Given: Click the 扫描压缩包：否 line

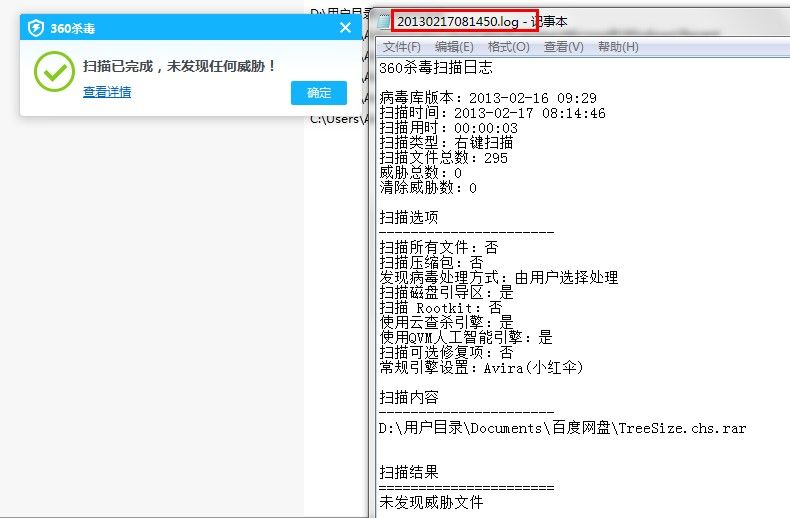Looking at the screenshot, I should click(x=431, y=263).
